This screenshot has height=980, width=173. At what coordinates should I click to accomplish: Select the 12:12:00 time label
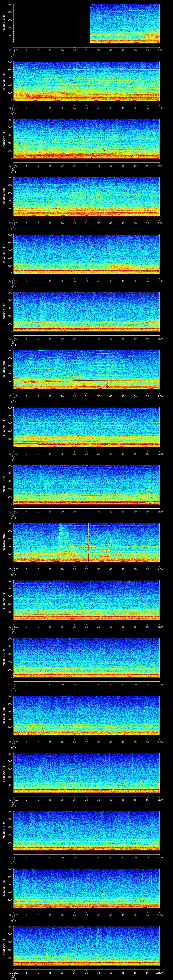point(13,511)
